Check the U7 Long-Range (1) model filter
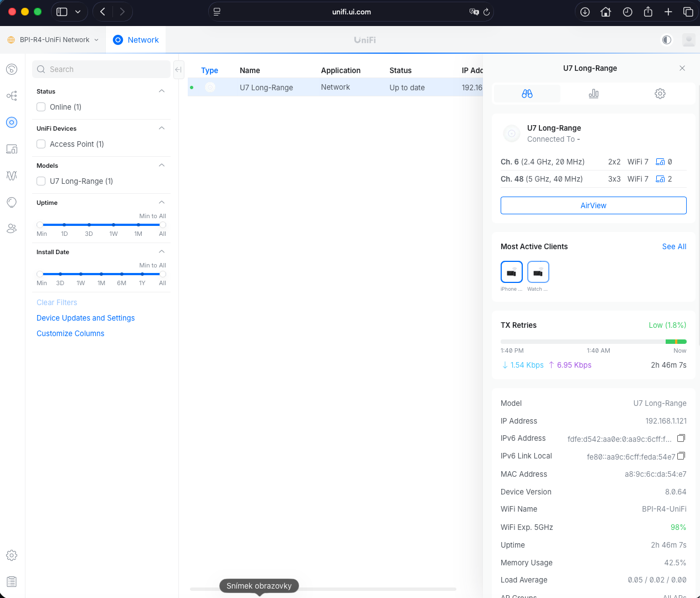The height and width of the screenshot is (598, 700). point(41,181)
